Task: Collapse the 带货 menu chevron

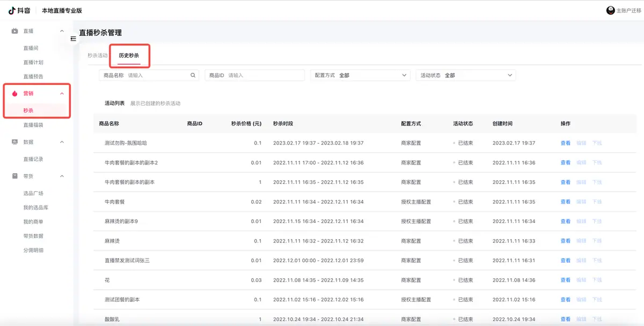Action: 62,176
